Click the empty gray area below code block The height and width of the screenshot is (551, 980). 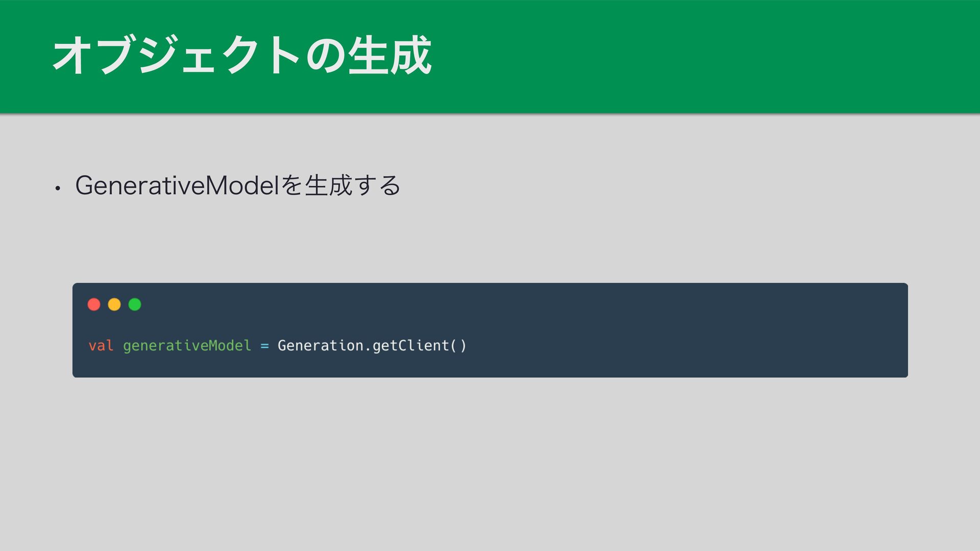490,459
